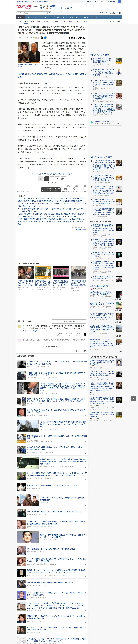React with わかりやすい lightbulb icon
The height and width of the screenshot is (644, 138).
tap(74, 189)
